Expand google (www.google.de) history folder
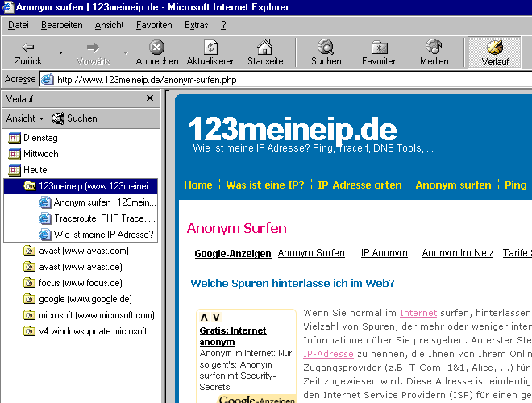The image size is (532, 403). click(x=77, y=299)
